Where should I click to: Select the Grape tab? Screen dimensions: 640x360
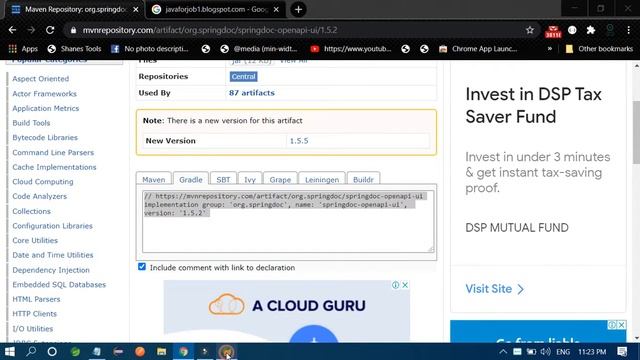[x=280, y=180]
